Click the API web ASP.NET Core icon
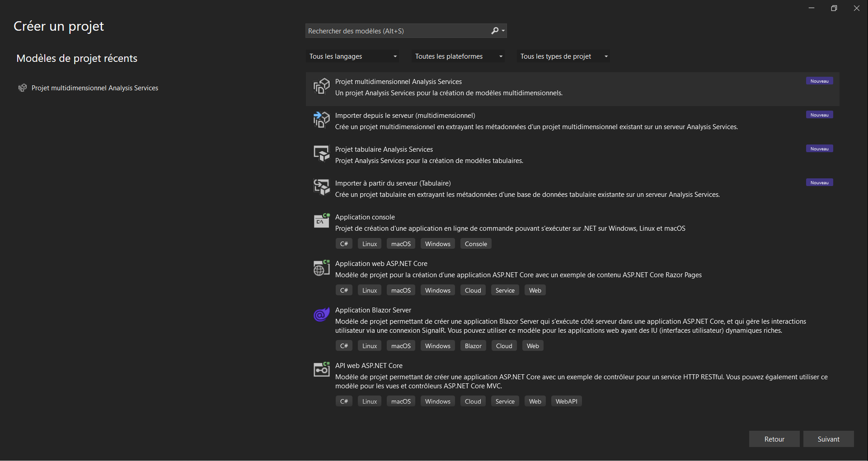The image size is (868, 461). pos(321,369)
